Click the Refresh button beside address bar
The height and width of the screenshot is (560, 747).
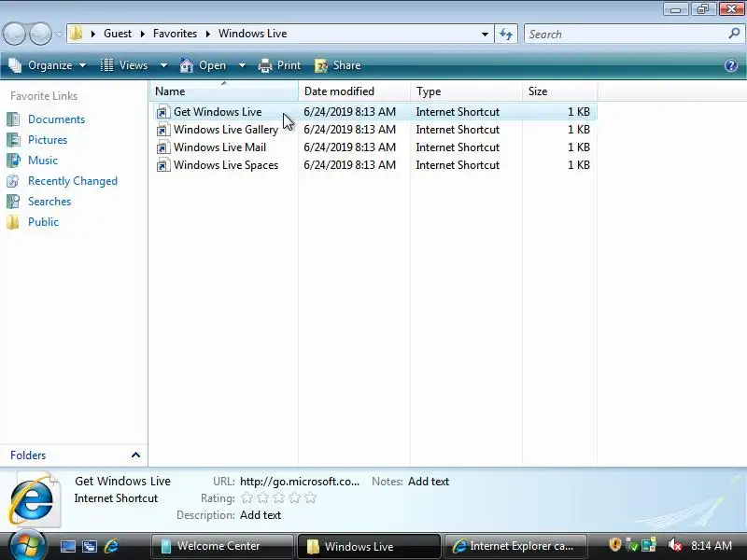coord(506,34)
